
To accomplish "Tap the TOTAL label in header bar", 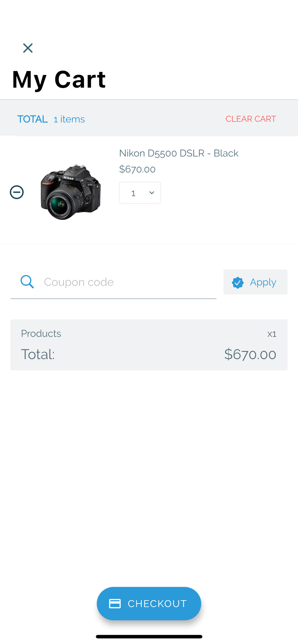I will pos(33,119).
